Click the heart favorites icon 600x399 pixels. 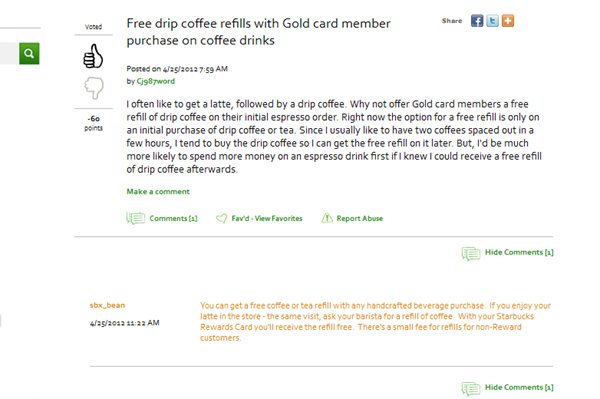click(222, 218)
